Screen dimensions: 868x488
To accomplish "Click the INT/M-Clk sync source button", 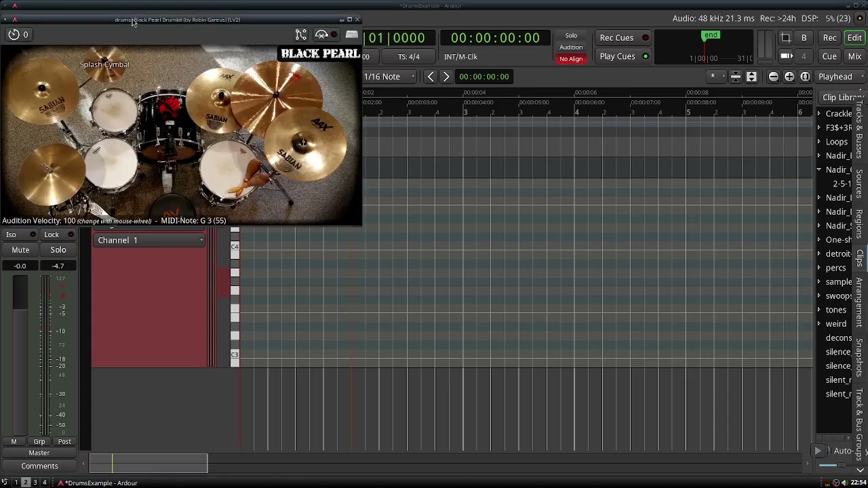I will click(461, 57).
